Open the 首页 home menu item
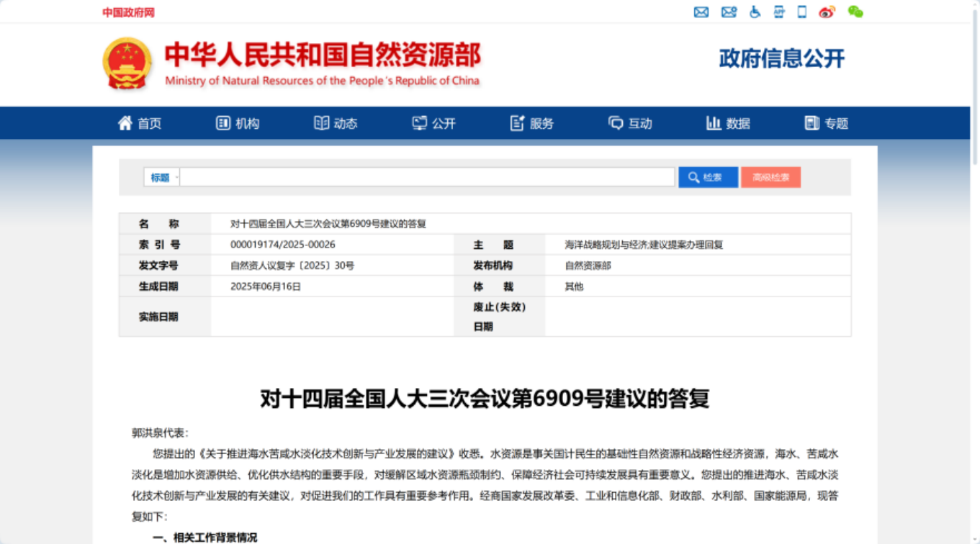The height and width of the screenshot is (544, 980). click(x=140, y=124)
